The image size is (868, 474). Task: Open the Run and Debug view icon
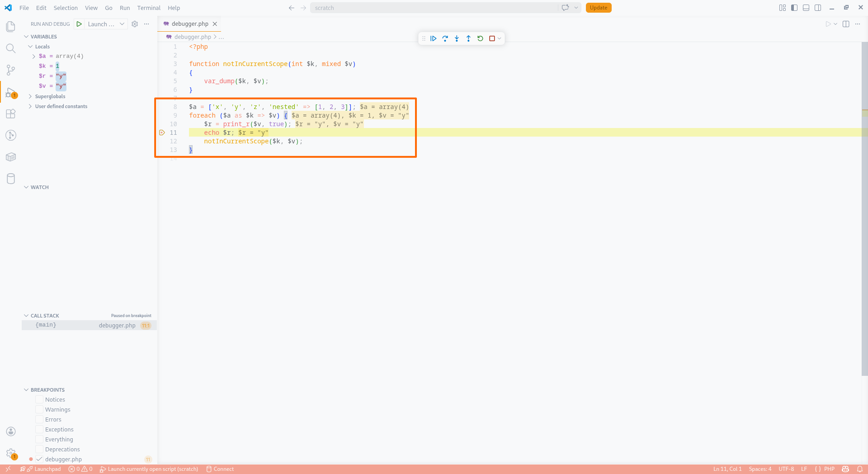pyautogui.click(x=11, y=93)
